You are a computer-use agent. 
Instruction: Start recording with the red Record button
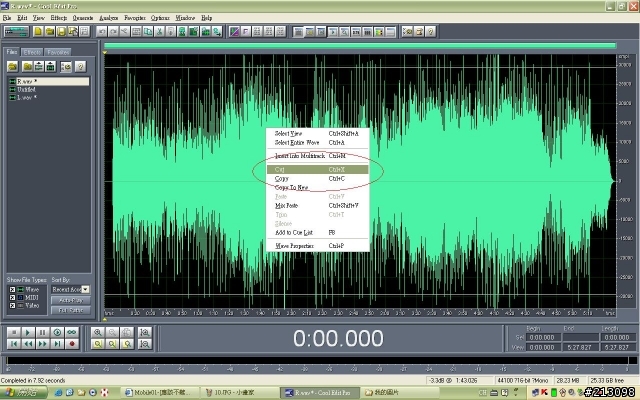(x=72, y=344)
